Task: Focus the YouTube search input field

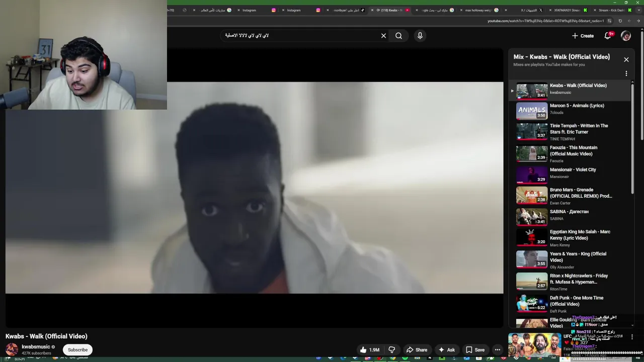Action: point(299,36)
